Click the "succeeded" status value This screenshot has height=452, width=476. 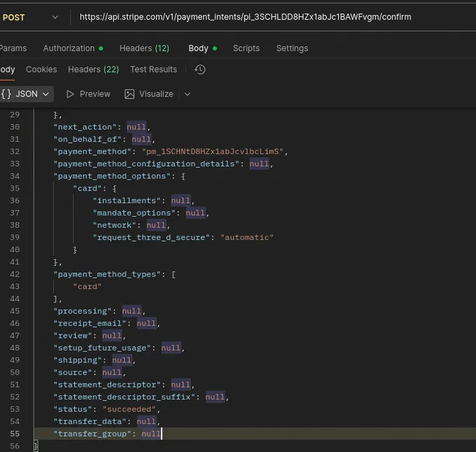tap(129, 409)
